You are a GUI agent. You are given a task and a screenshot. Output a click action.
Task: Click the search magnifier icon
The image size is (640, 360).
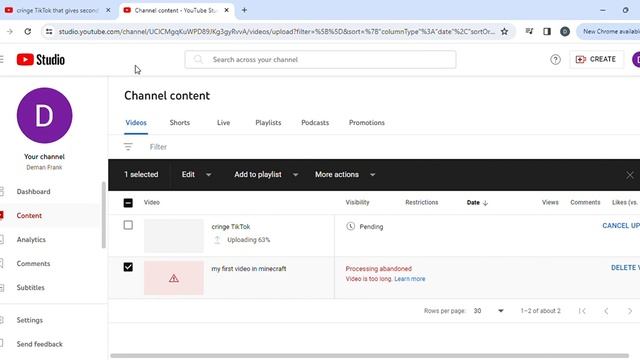click(x=198, y=60)
